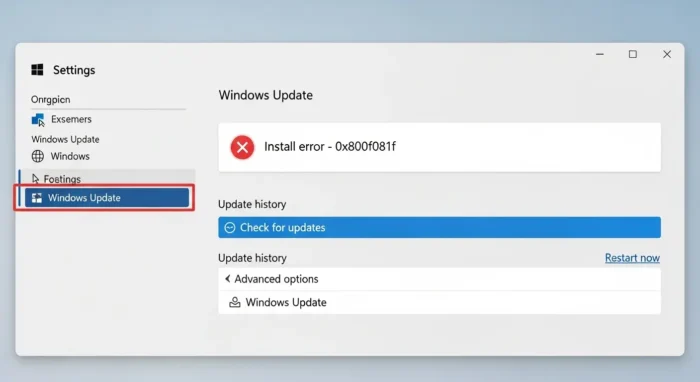Click the cursor icon beside Fostings
This screenshot has height=382, width=700.
(35, 179)
